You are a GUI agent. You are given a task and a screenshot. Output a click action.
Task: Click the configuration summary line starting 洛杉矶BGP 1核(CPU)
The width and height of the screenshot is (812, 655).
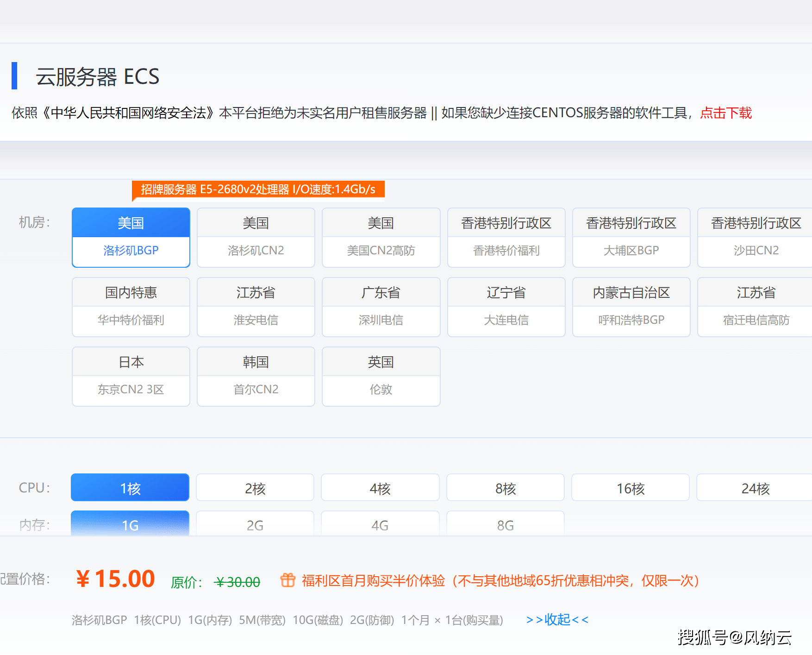(287, 620)
